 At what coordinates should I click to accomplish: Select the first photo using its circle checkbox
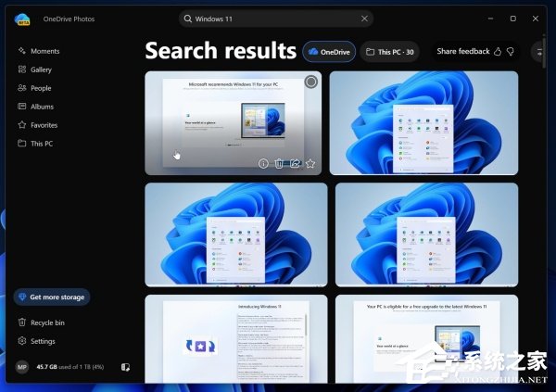pyautogui.click(x=311, y=82)
